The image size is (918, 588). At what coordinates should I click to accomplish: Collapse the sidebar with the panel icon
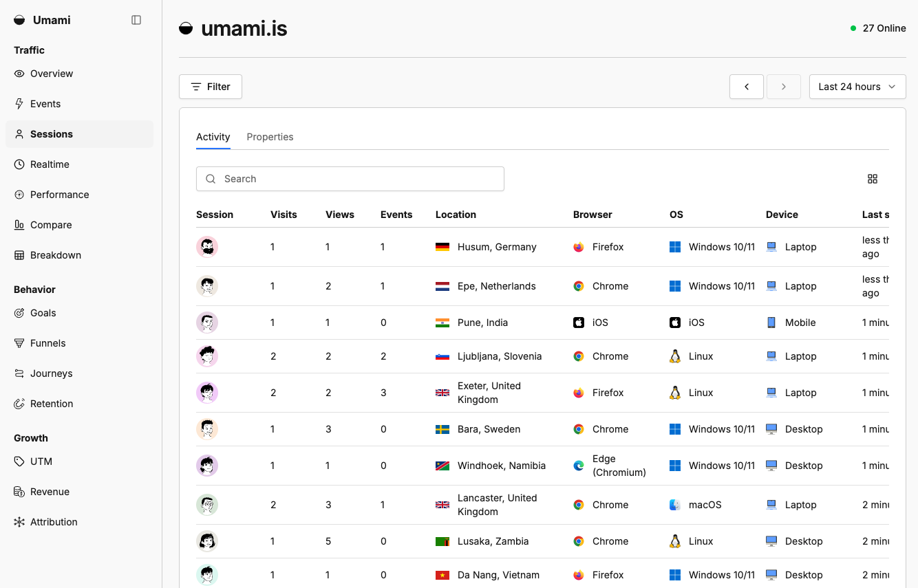click(136, 20)
